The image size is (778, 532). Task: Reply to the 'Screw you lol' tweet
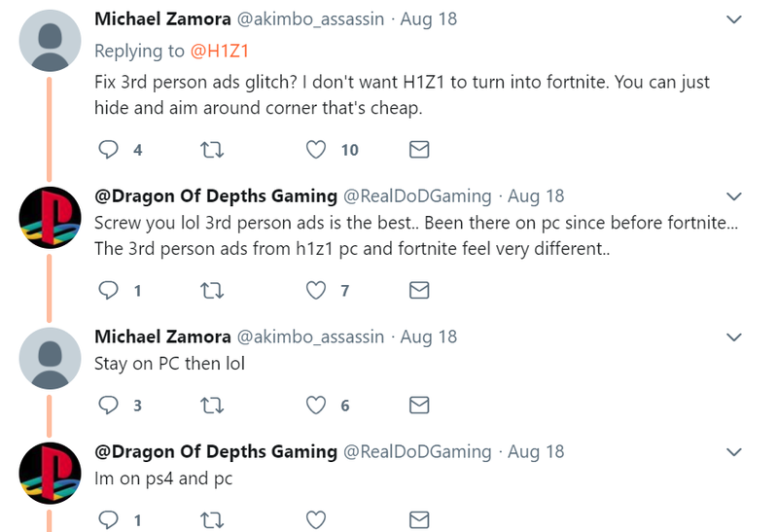108,291
